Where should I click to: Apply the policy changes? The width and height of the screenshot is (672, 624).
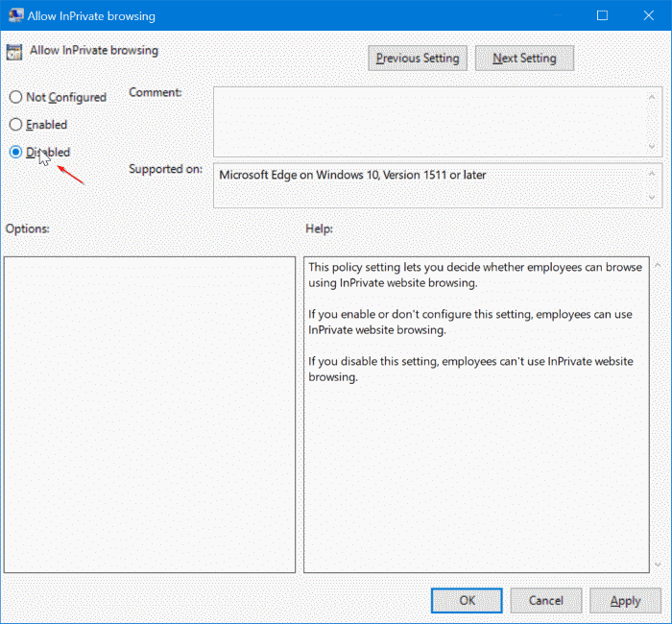click(x=625, y=600)
